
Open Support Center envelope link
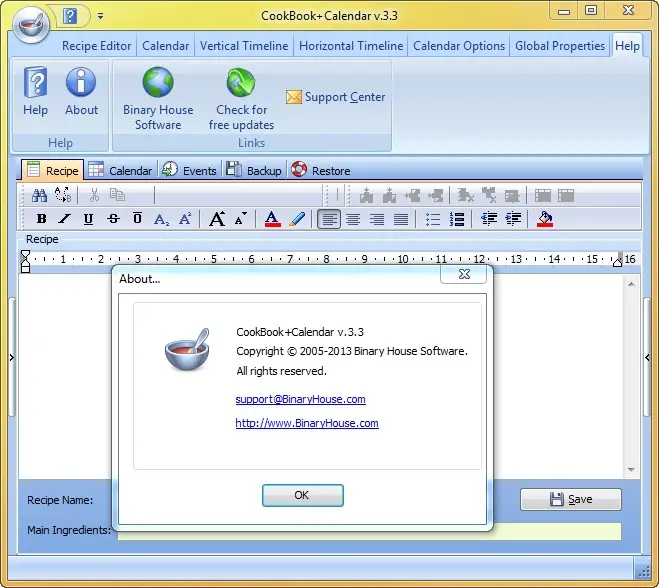click(335, 97)
